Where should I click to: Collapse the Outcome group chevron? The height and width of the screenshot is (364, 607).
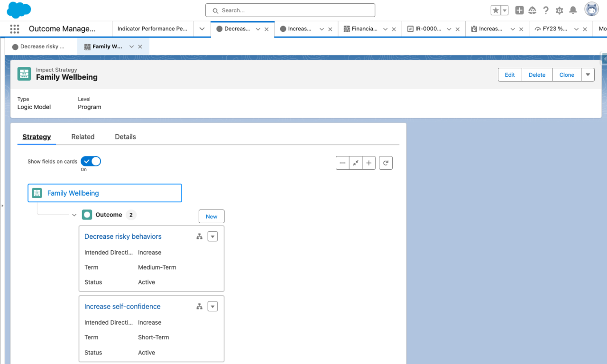tap(74, 215)
